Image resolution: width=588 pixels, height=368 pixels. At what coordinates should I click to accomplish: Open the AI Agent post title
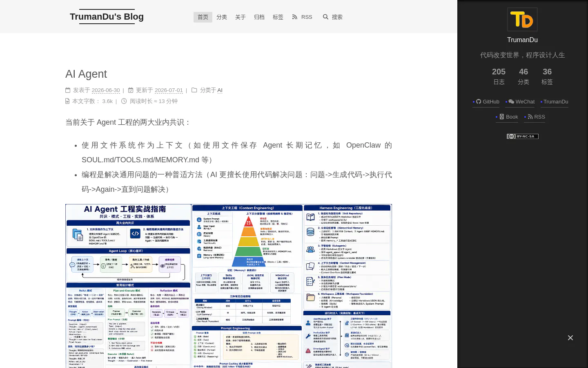(86, 74)
